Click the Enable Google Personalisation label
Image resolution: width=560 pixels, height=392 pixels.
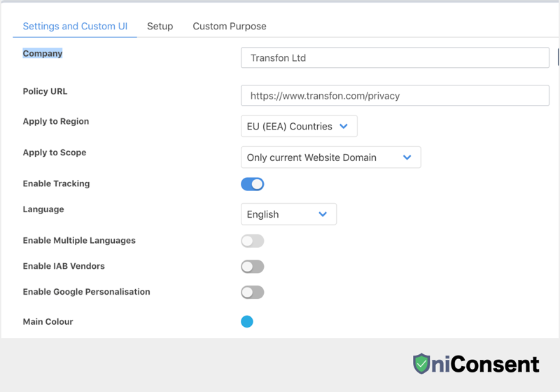[86, 292]
